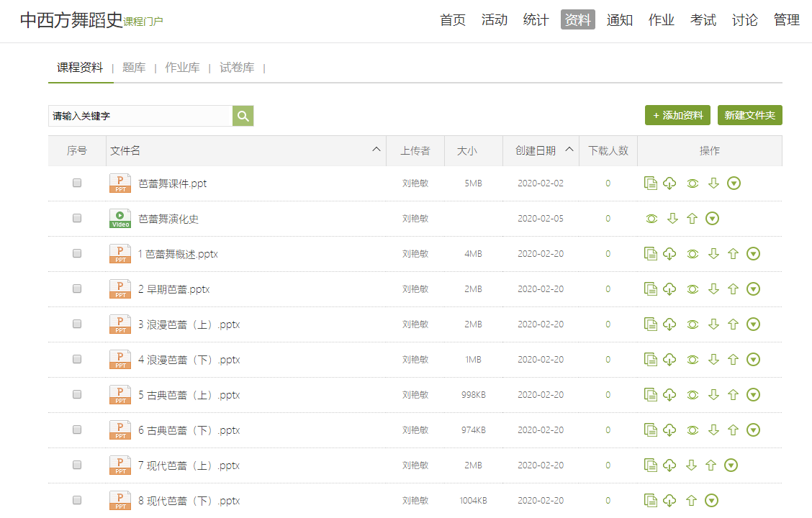Click the copy icon for 芭蕾舞课件.ppt
Screen dimensions: 812x518
tap(650, 183)
